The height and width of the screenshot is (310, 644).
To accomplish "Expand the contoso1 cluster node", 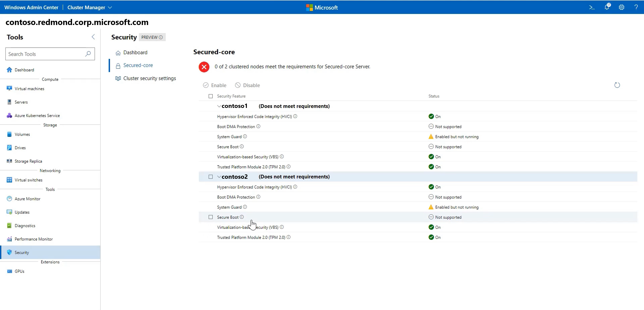I will [219, 106].
